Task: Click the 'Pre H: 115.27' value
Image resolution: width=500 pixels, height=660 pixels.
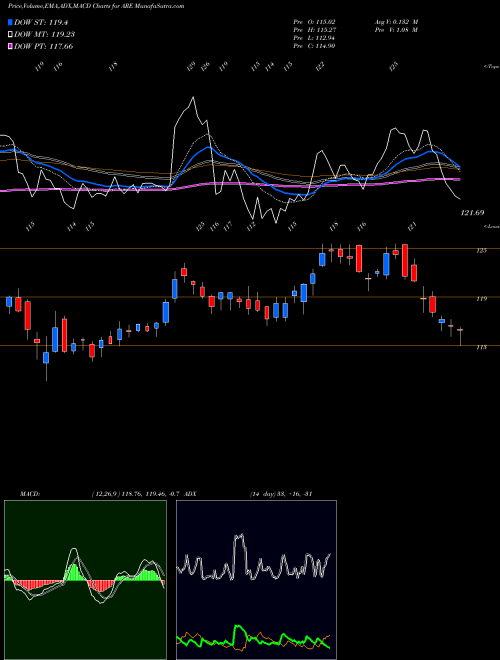Action: [314, 30]
